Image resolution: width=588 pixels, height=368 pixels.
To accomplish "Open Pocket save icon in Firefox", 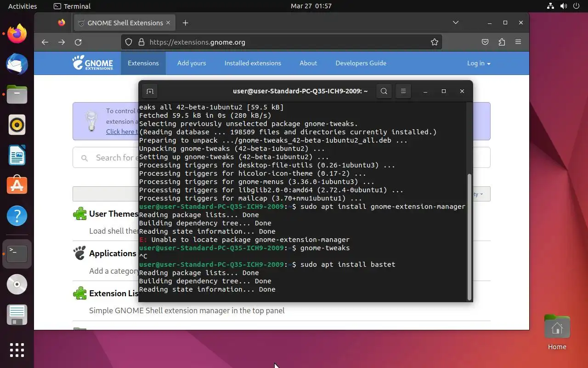I will pos(485,42).
